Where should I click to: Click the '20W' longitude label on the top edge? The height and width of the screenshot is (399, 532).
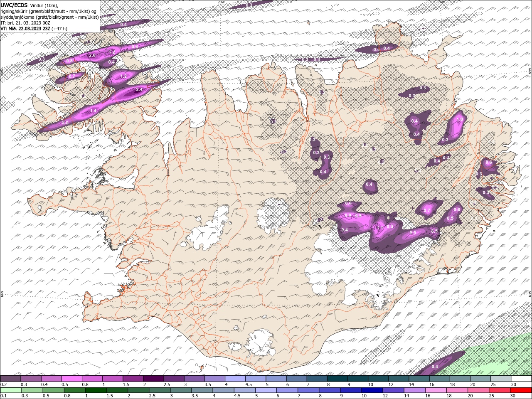click(x=221, y=2)
